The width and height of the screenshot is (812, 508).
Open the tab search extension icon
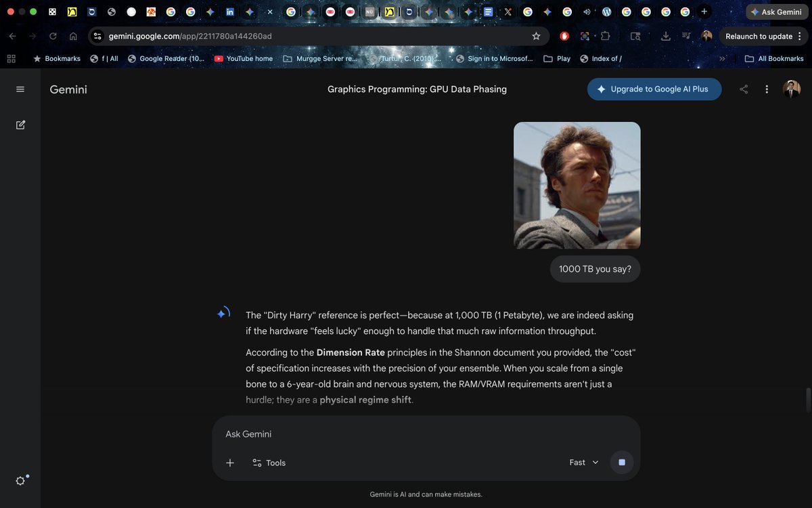coord(635,36)
